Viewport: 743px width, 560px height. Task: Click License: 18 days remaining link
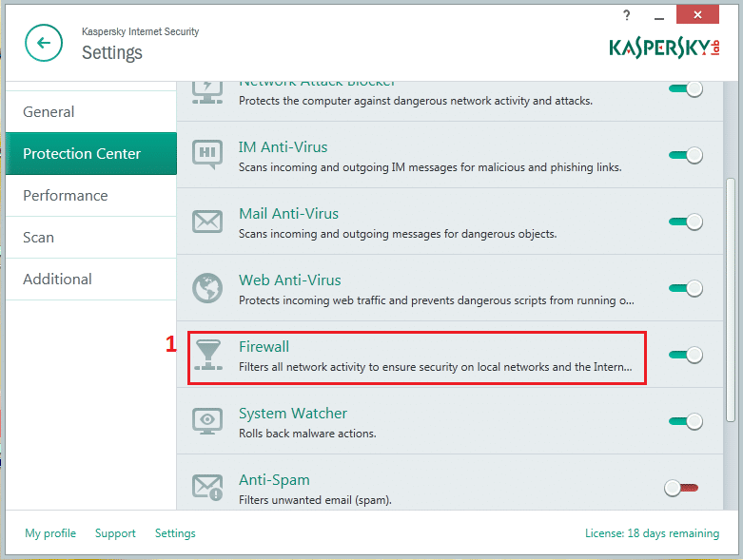(652, 533)
